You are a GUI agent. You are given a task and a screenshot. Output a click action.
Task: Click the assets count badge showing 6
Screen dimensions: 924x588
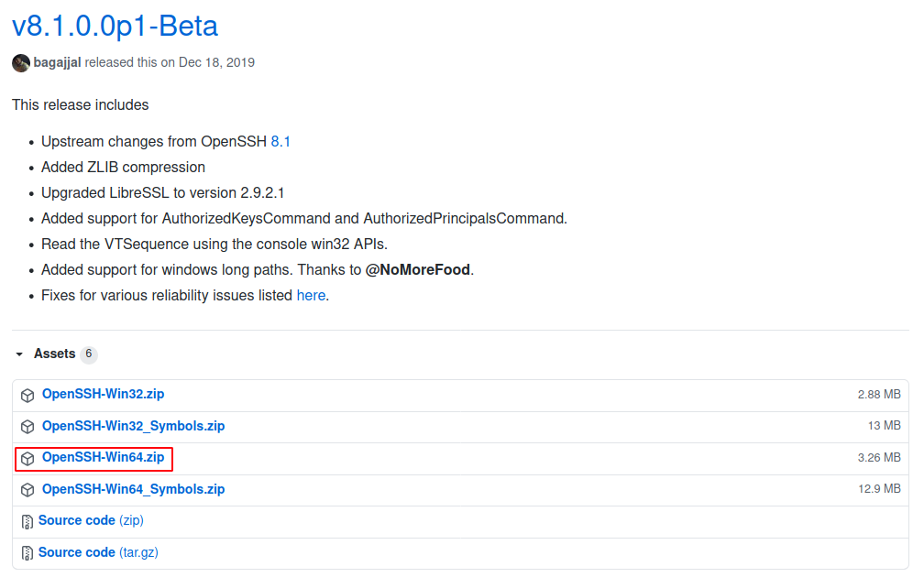(88, 354)
